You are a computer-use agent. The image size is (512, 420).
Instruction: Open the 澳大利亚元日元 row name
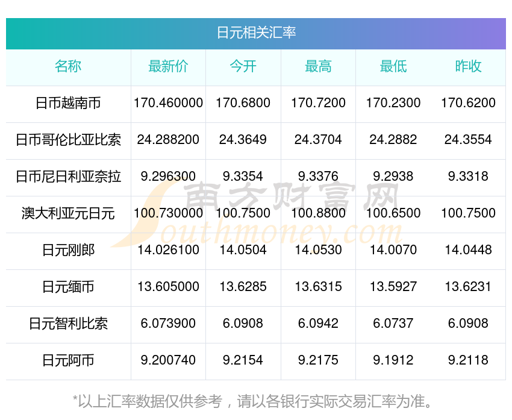68,213
